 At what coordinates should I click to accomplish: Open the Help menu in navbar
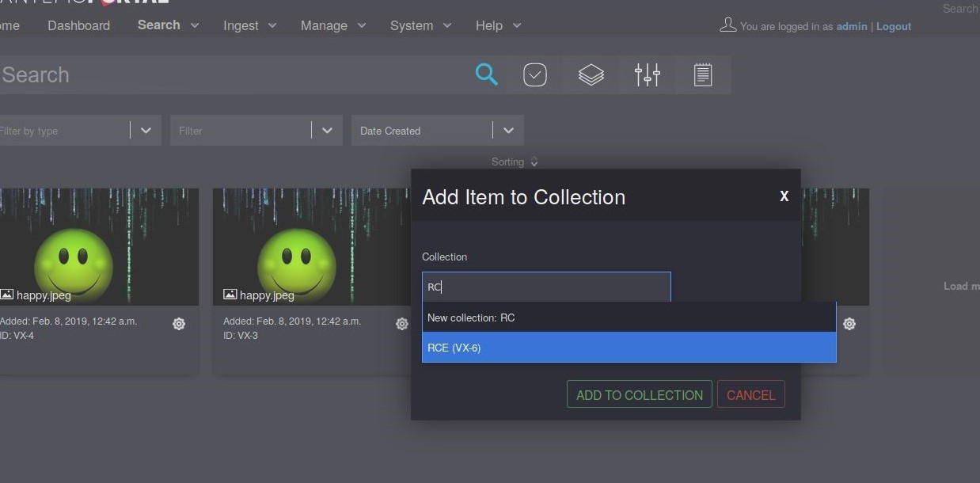pyautogui.click(x=499, y=25)
